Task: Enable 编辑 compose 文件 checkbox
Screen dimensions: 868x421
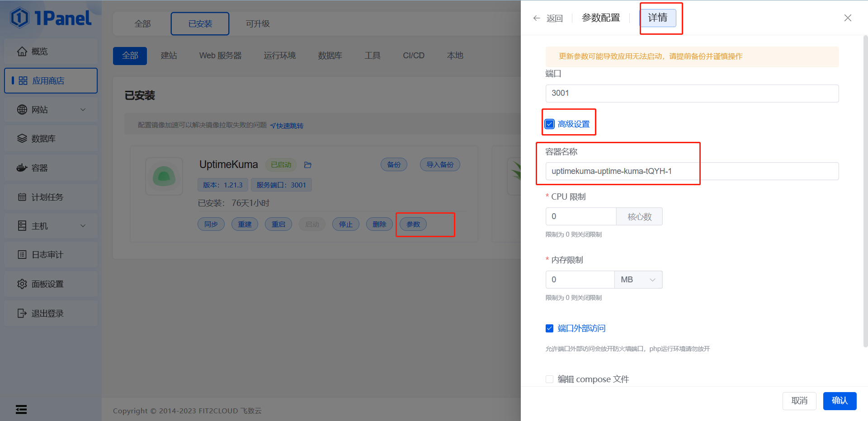Action: pyautogui.click(x=550, y=379)
